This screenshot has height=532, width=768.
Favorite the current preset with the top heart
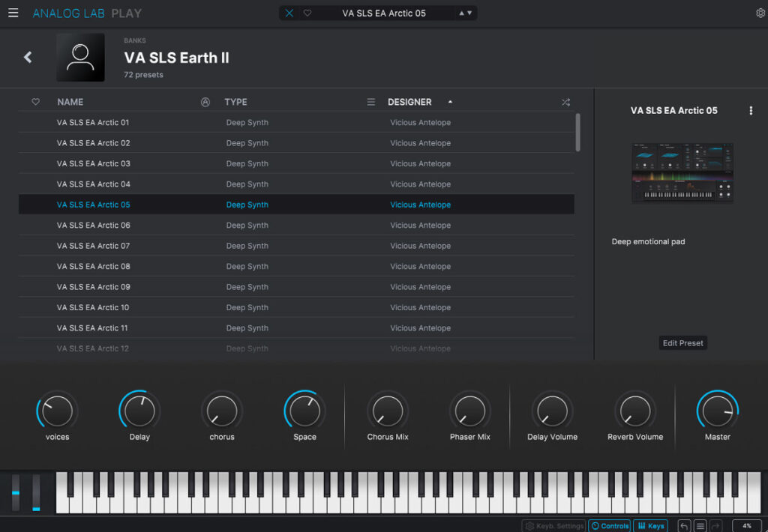pyautogui.click(x=307, y=13)
